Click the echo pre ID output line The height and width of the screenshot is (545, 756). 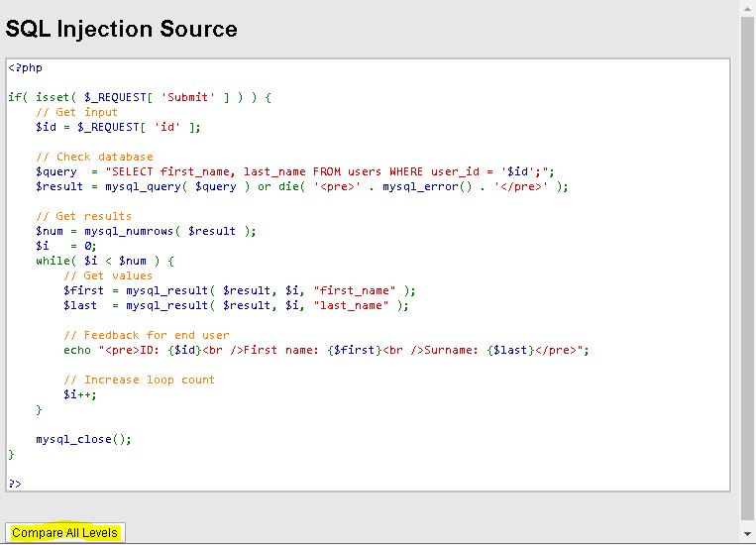327,350
